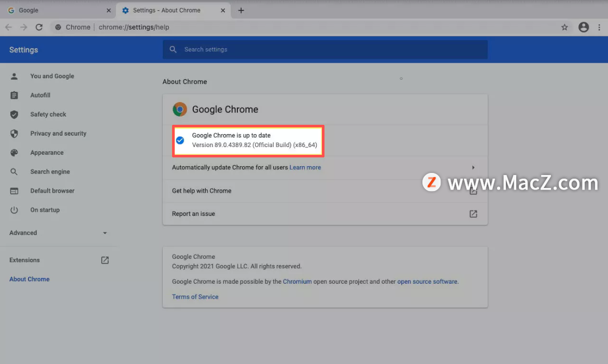This screenshot has height=364, width=608.
Task: Click the Google favicon on the first tab
Action: coord(11,10)
